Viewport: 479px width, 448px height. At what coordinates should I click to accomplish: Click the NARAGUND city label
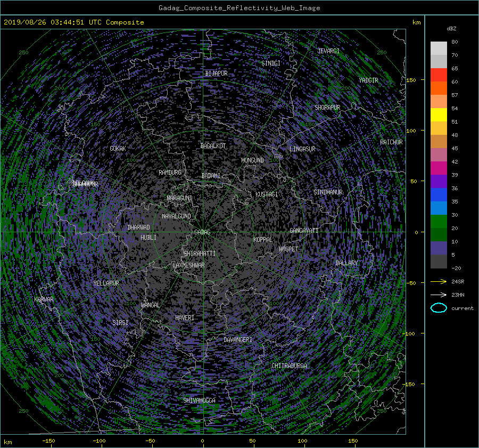point(180,198)
